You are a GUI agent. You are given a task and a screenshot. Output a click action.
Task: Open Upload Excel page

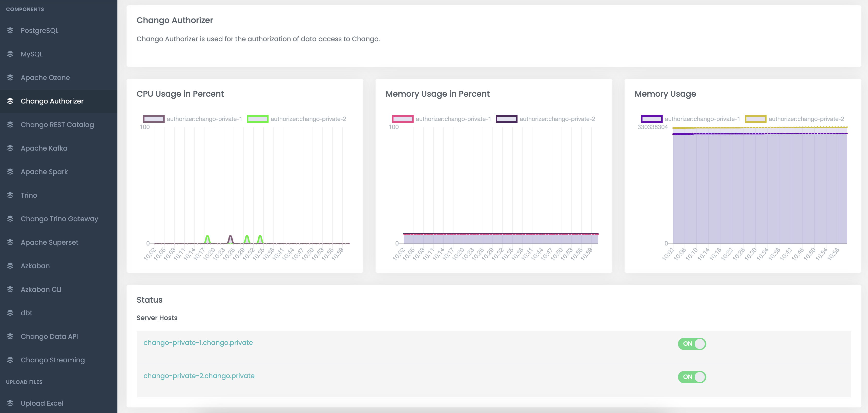pyautogui.click(x=59, y=403)
